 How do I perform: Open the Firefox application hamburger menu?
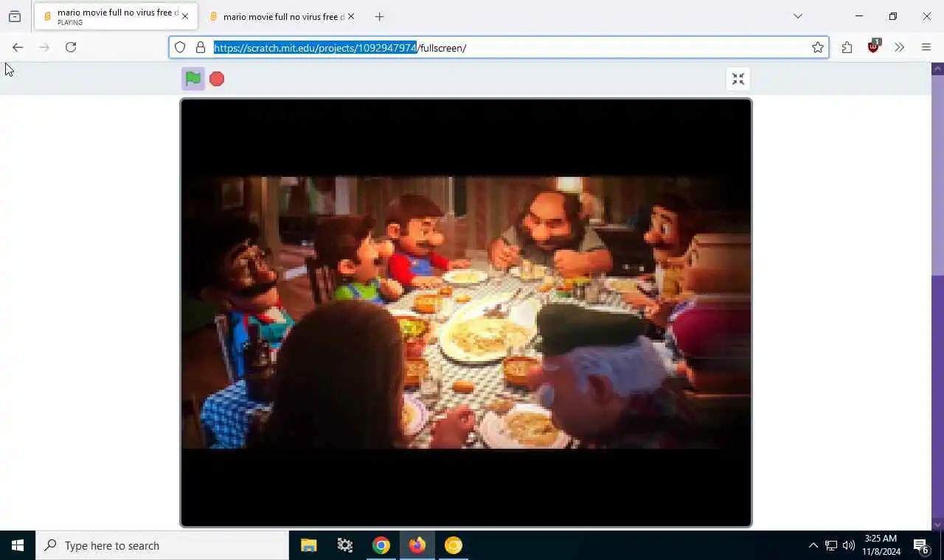[926, 48]
